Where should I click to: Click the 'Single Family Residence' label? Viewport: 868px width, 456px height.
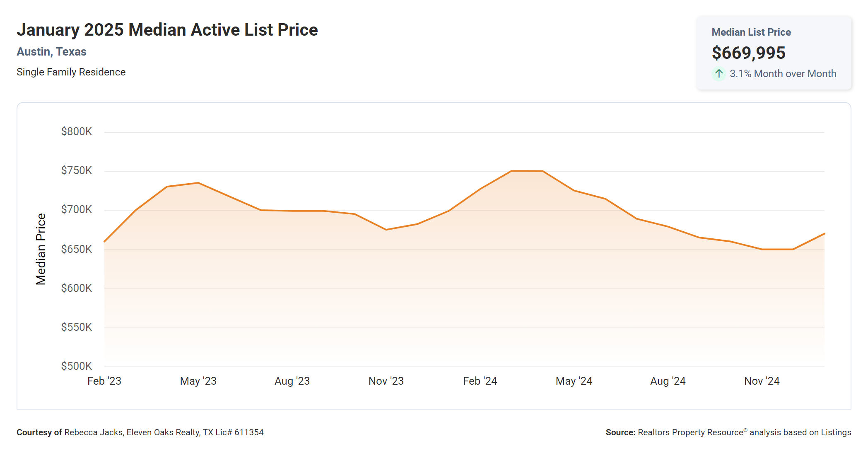71,72
